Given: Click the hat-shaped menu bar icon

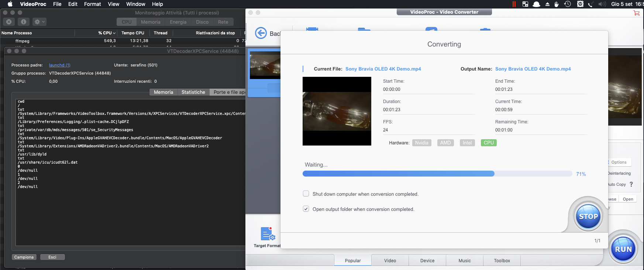Looking at the screenshot, I should (x=537, y=4).
